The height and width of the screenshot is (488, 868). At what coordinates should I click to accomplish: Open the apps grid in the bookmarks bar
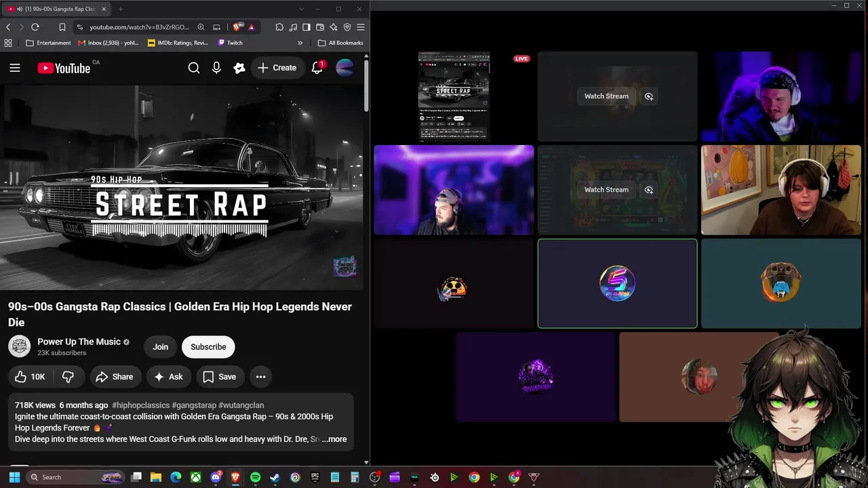[8, 43]
